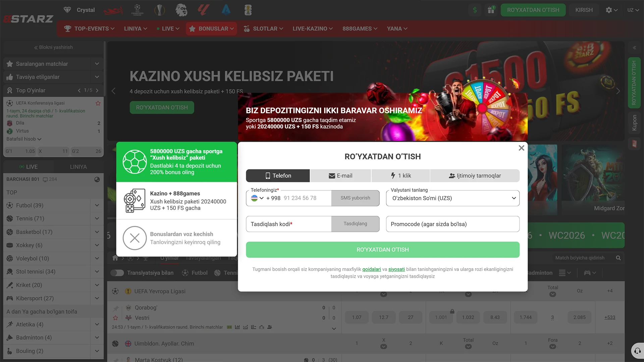Open the settings gear menu
Image resolution: width=644 pixels, height=362 pixels.
(x=612, y=10)
